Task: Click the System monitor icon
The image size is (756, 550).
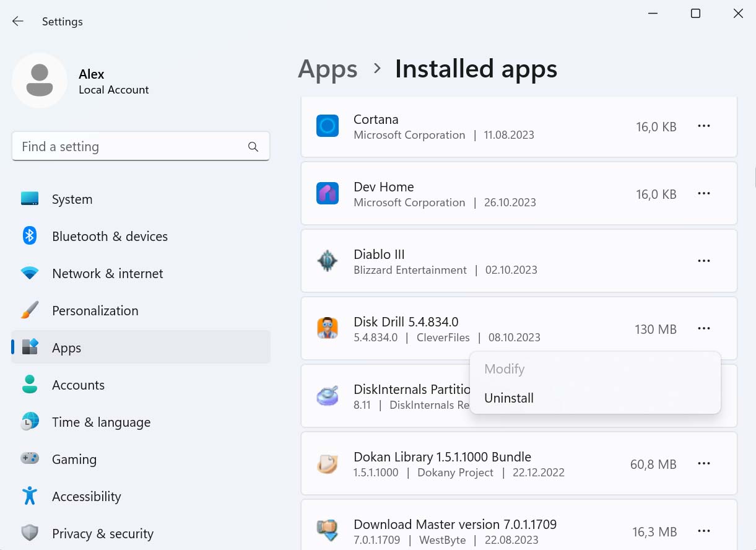Action: (x=30, y=199)
